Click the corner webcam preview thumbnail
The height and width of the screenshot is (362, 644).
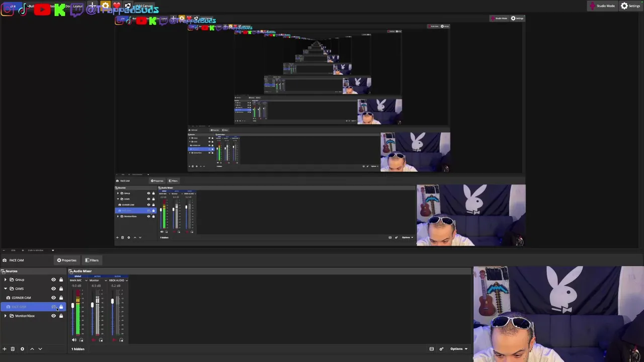(x=558, y=314)
